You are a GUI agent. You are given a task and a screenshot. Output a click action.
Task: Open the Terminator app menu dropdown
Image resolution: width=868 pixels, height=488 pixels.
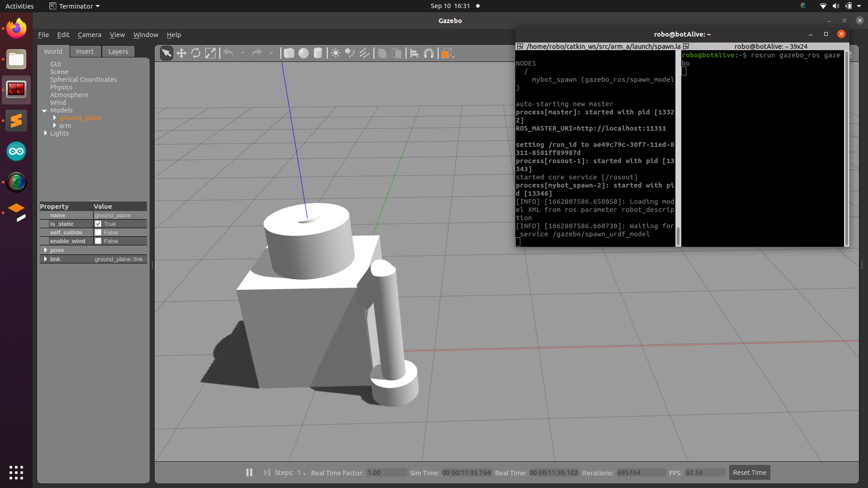pos(75,6)
